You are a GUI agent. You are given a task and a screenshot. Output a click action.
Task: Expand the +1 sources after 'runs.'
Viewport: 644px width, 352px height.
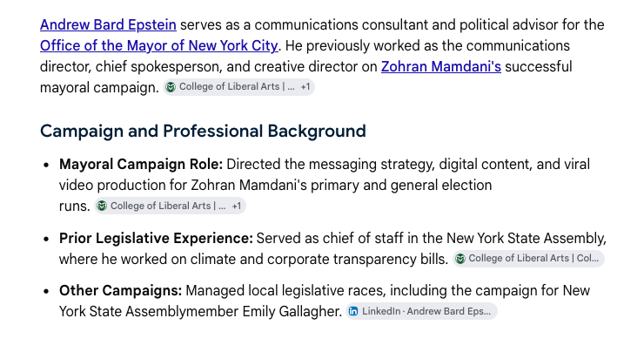click(237, 206)
